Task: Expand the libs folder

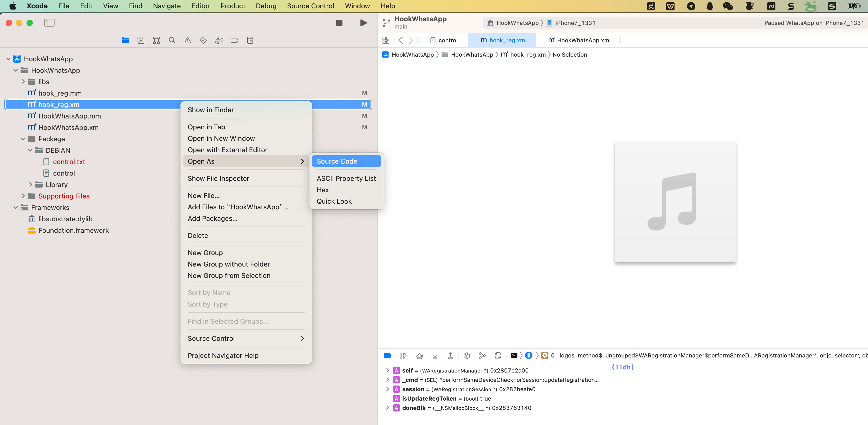Action: [x=23, y=82]
